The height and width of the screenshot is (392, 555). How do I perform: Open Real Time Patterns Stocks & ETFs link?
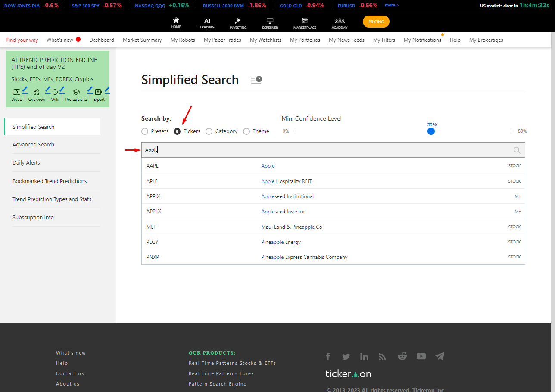[232, 363]
